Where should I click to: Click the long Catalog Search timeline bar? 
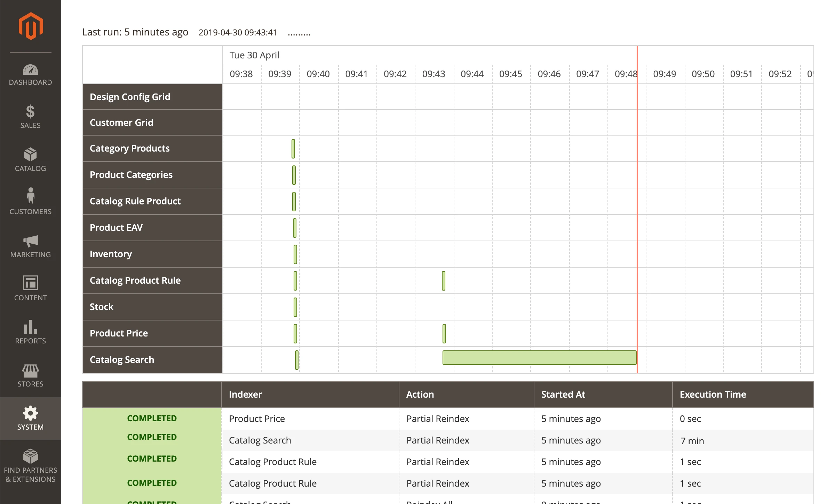pyautogui.click(x=539, y=358)
